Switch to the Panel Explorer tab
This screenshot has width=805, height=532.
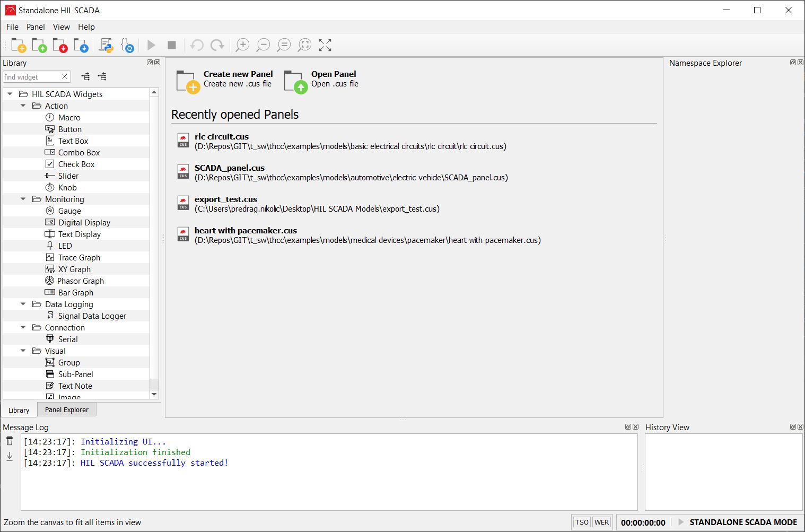click(67, 409)
